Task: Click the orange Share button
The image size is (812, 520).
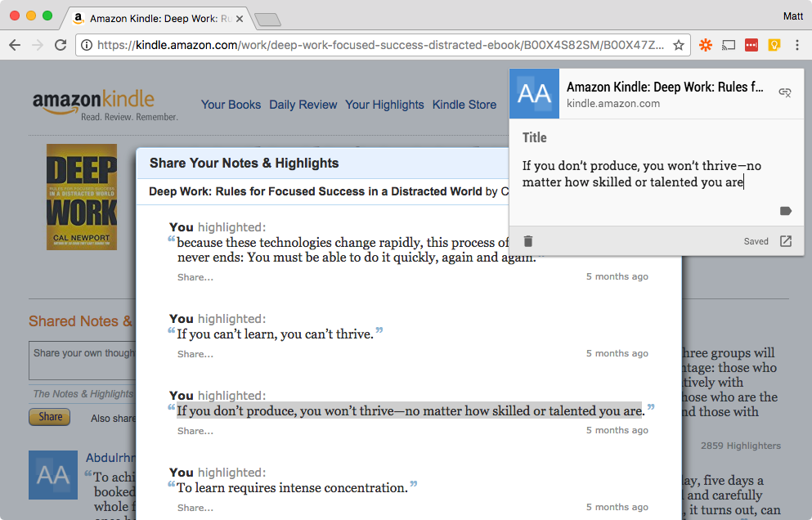Action: point(50,417)
